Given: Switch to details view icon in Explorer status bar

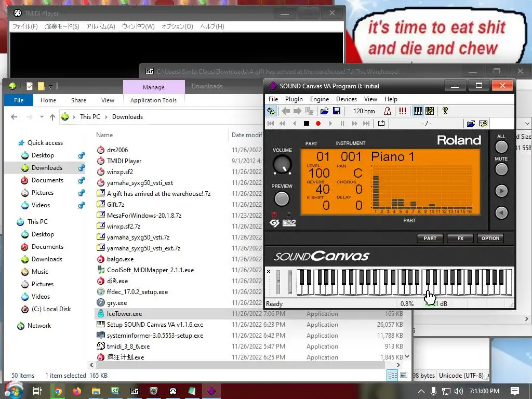Looking at the screenshot, I should pos(393,375).
